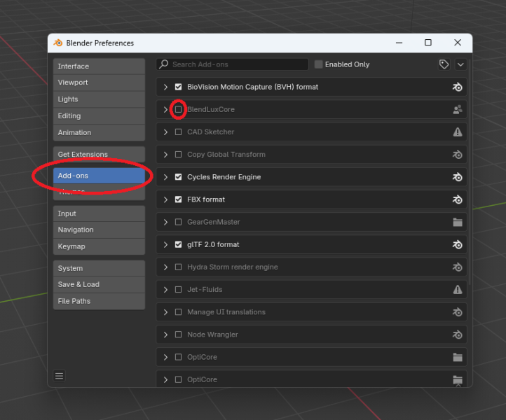This screenshot has width=506, height=420.
Task: Close the Blender Preferences window
Action: 458,43
